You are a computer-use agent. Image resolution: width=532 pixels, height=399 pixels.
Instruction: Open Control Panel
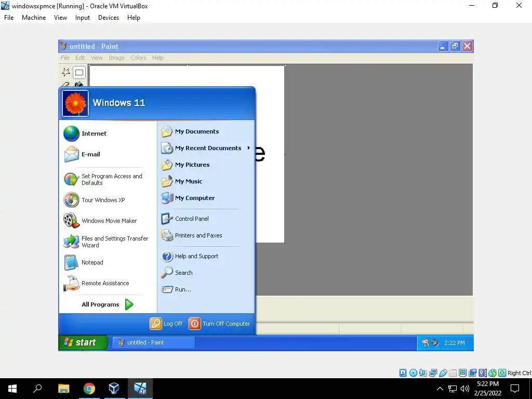tap(185, 219)
